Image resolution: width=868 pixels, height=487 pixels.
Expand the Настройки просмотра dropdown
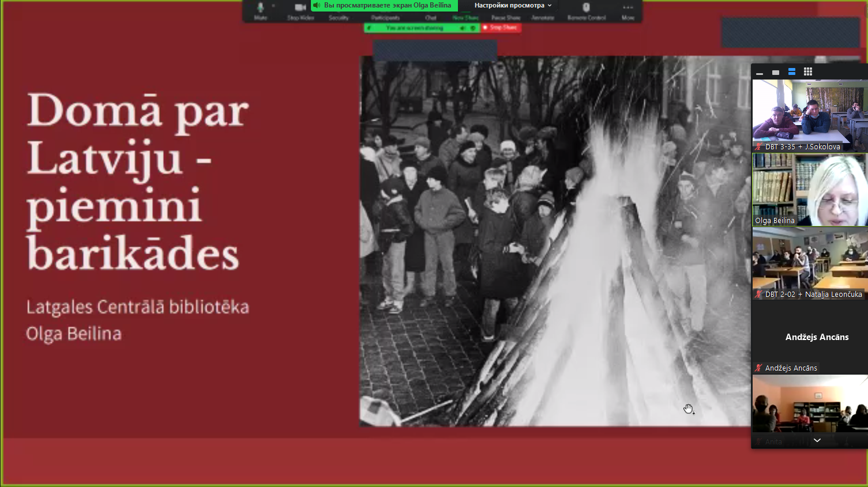(x=513, y=5)
